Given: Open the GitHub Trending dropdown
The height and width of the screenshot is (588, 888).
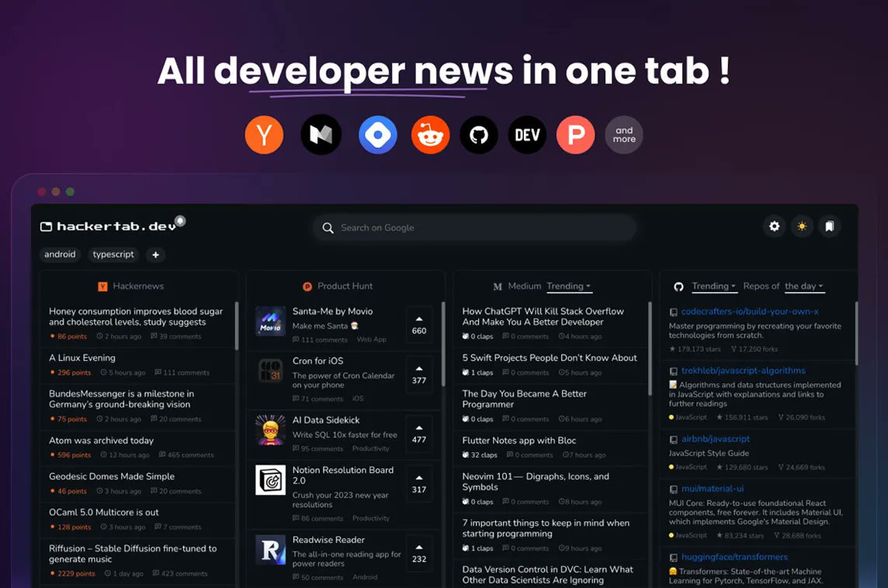Looking at the screenshot, I should click(713, 286).
